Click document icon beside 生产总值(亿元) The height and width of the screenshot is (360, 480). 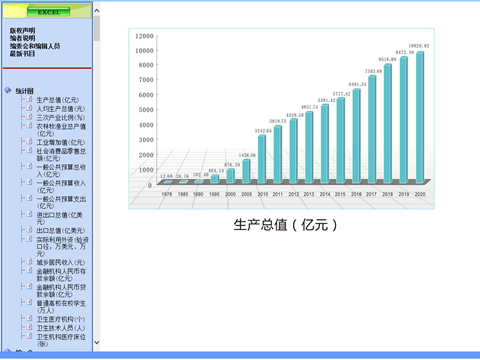pyautogui.click(x=29, y=99)
